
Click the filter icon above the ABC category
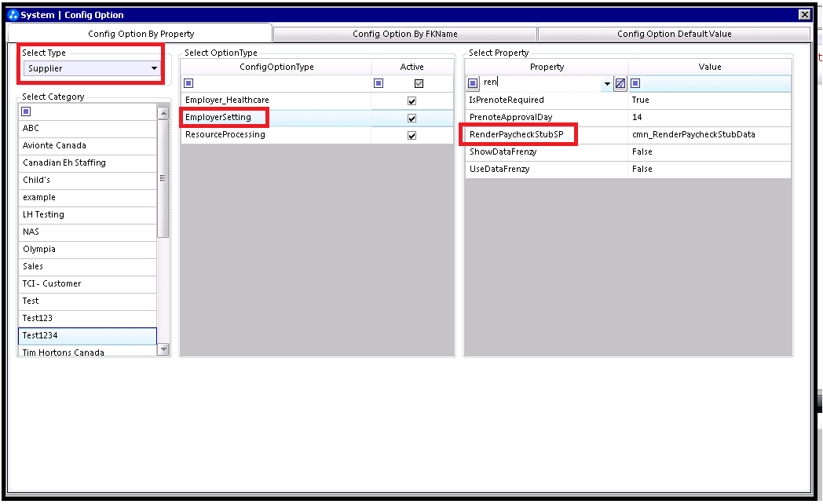pyautogui.click(x=26, y=111)
